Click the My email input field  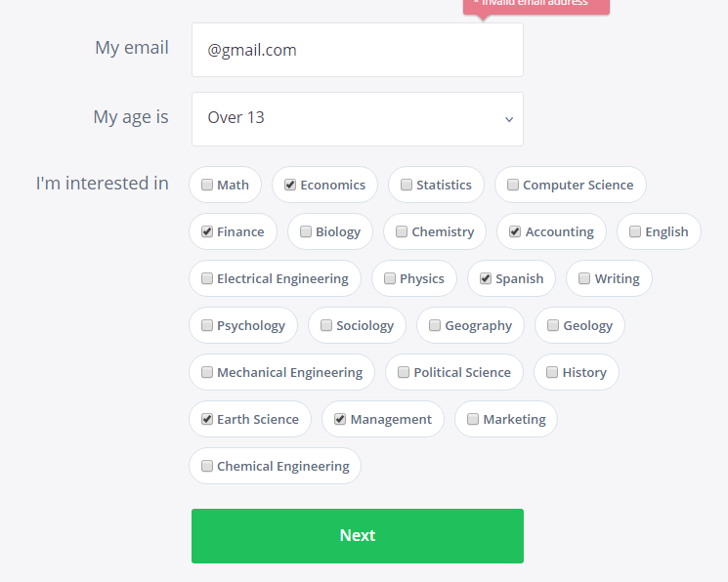point(357,50)
